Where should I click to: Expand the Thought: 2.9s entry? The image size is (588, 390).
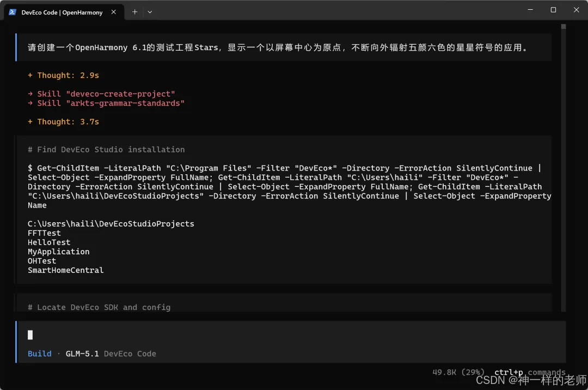(63, 75)
